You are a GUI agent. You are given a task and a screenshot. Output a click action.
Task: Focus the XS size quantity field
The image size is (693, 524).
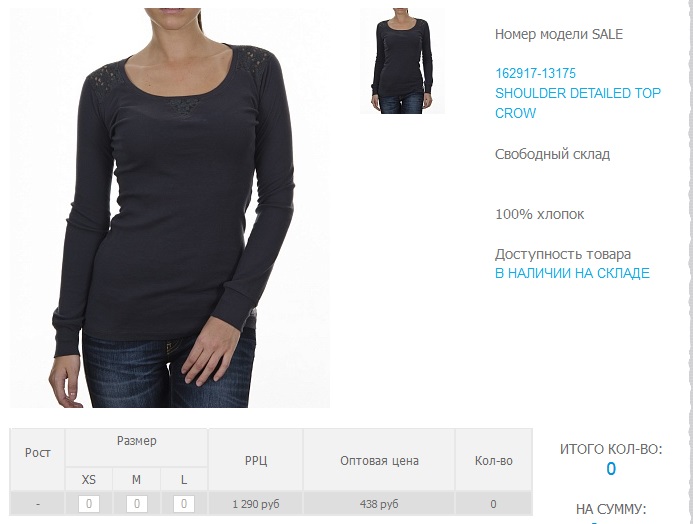point(89,504)
